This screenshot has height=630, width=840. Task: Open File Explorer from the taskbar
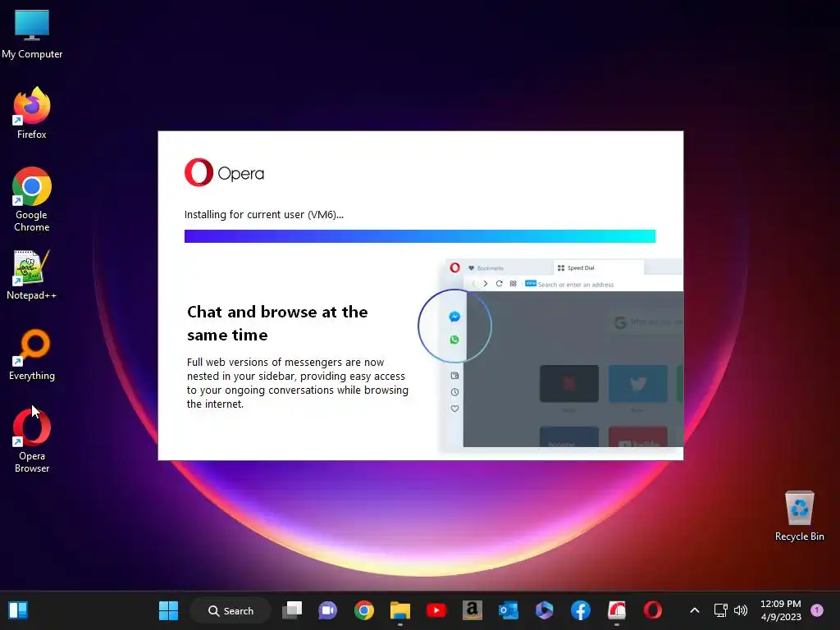click(x=399, y=610)
